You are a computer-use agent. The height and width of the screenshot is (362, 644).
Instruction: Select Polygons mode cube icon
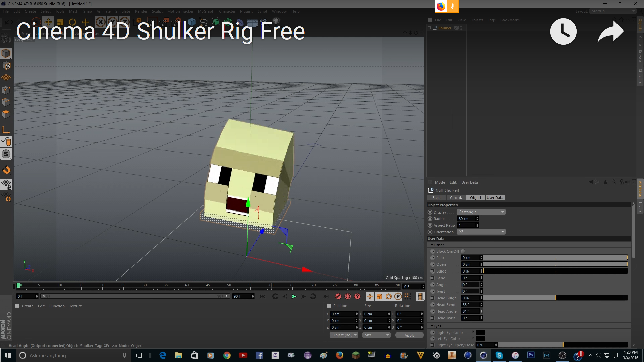point(6,114)
